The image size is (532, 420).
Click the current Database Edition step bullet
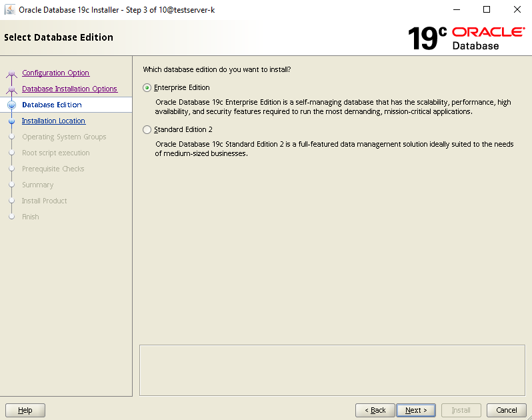[x=11, y=105]
